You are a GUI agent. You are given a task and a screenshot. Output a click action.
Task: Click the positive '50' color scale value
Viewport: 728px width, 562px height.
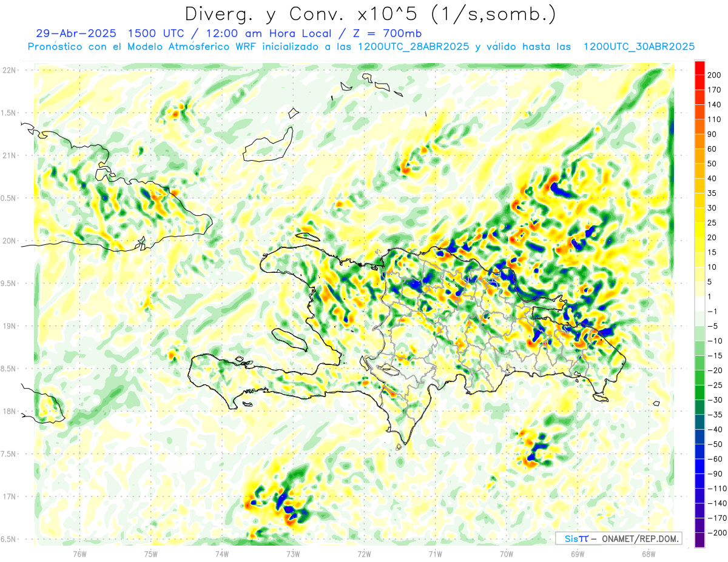(x=713, y=164)
